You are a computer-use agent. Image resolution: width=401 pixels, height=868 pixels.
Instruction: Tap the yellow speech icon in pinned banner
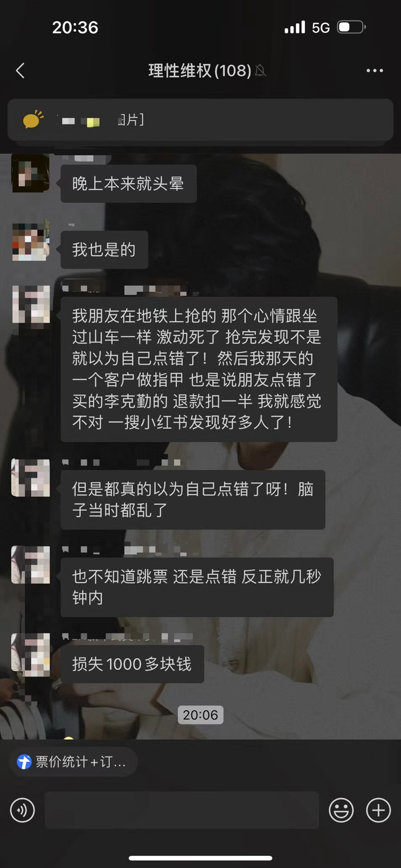click(x=33, y=120)
